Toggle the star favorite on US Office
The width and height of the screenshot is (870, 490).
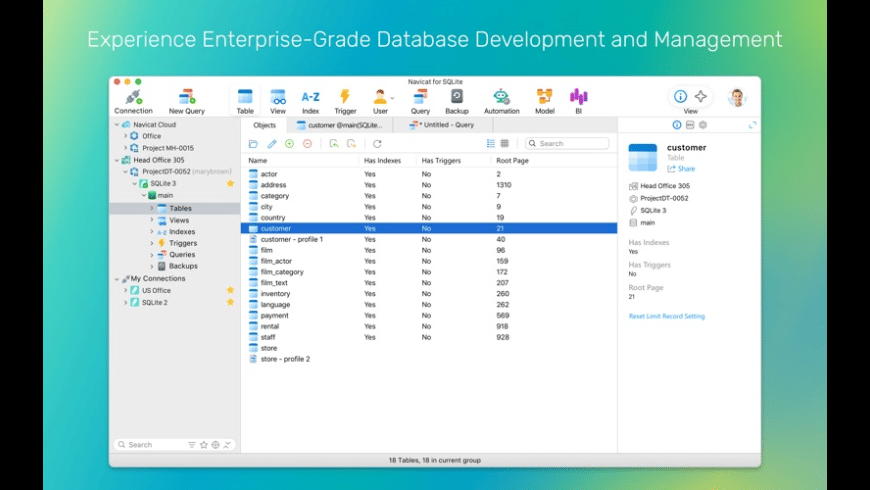(230, 290)
